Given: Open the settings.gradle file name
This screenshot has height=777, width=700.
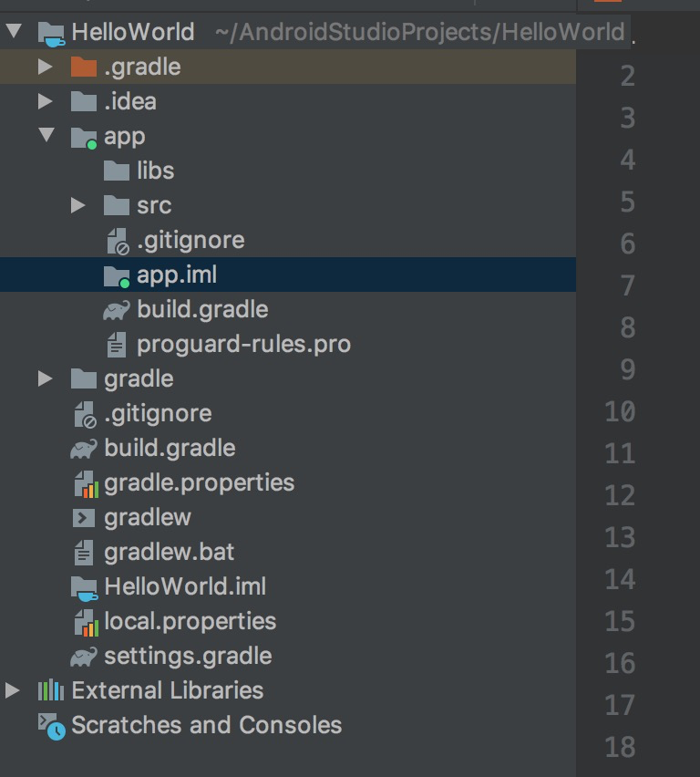Looking at the screenshot, I should tap(188, 657).
